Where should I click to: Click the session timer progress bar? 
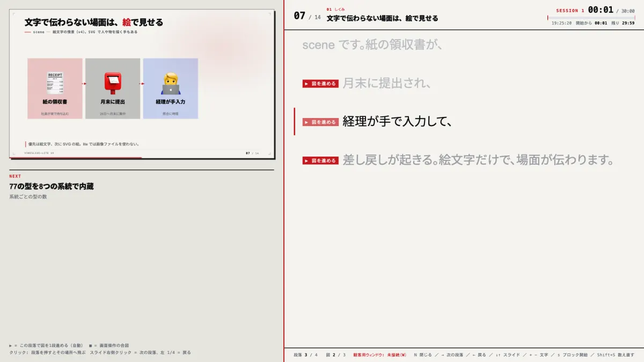point(591,18)
